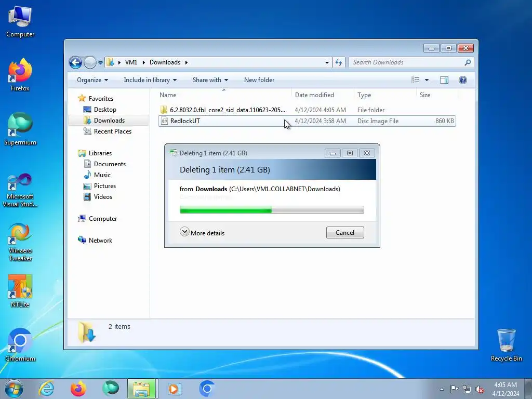Screen dimensions: 532x399
Task: Launch Firefox from the taskbar
Action: click(78, 389)
